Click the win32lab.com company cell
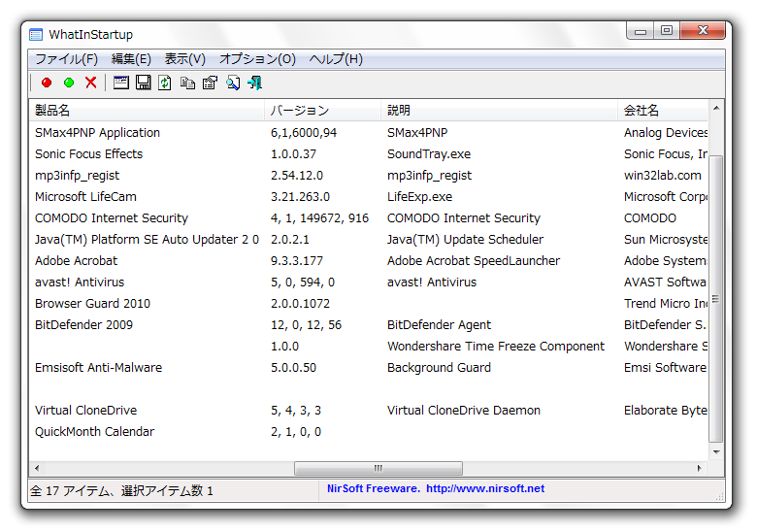 [x=662, y=176]
